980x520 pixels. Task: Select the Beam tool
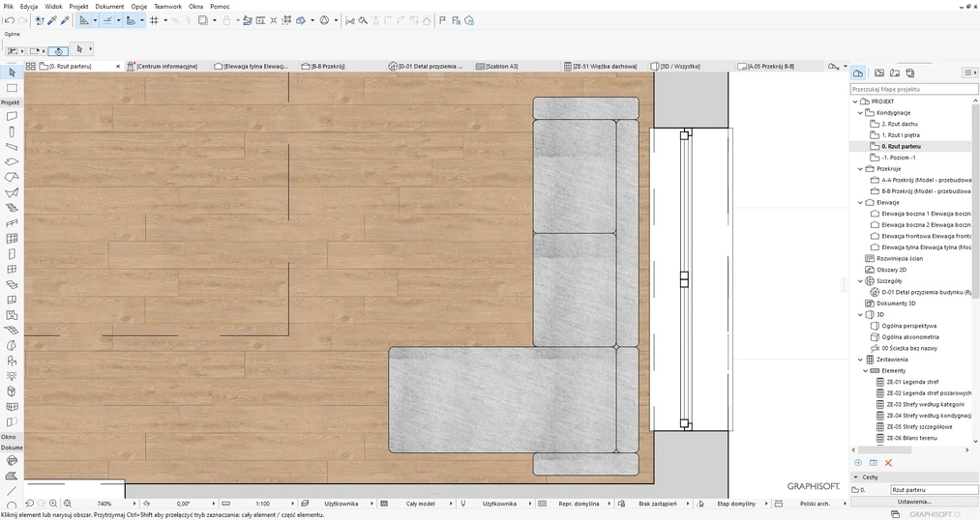coord(12,147)
